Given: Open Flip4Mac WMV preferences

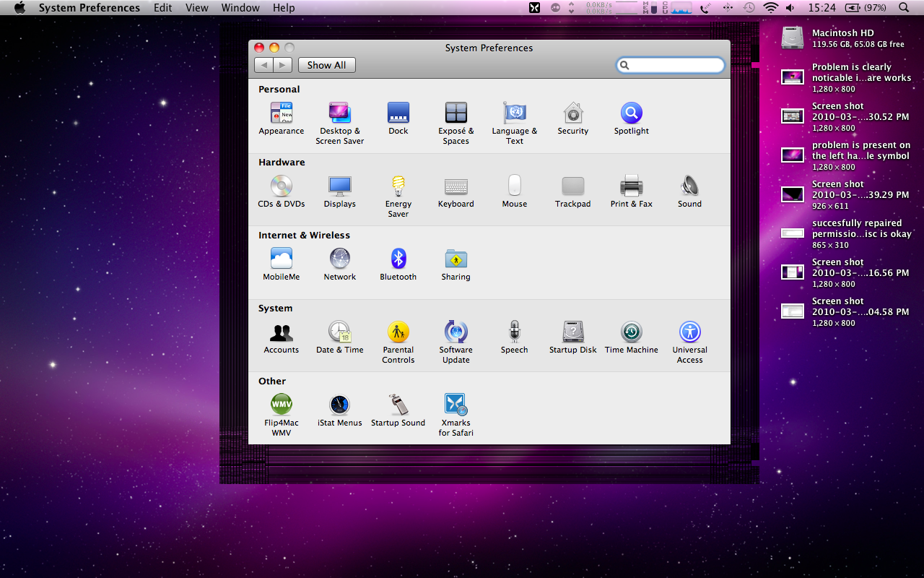Looking at the screenshot, I should 282,415.
